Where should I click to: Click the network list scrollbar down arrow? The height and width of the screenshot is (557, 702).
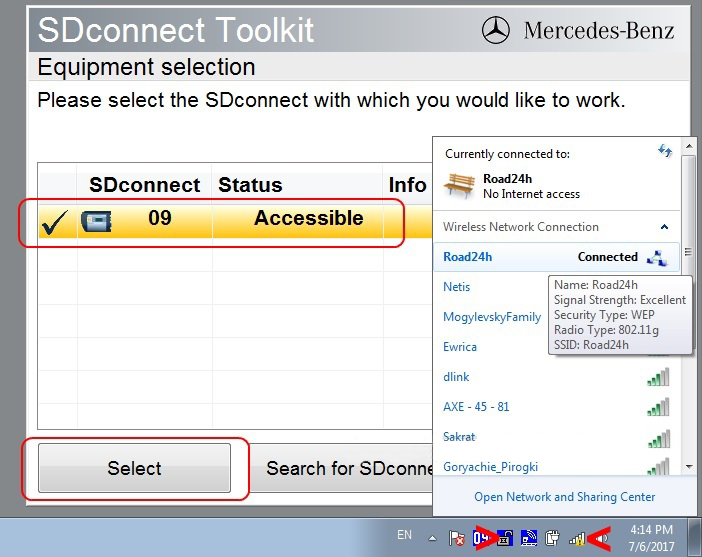(689, 467)
